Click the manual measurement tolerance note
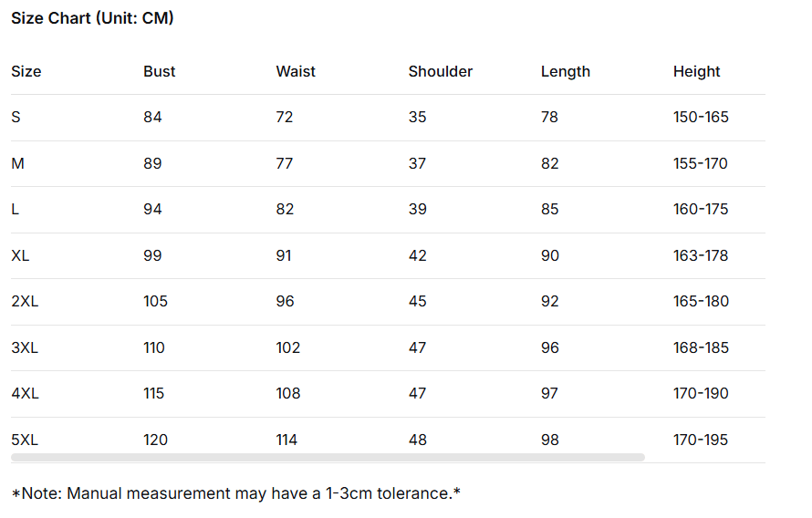 [235, 493]
